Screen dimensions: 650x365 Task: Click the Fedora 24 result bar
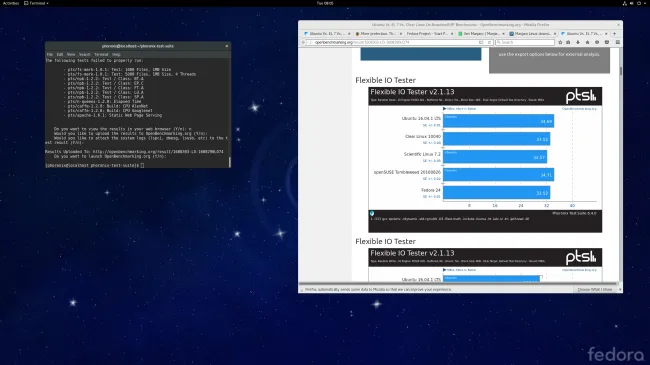pos(497,192)
